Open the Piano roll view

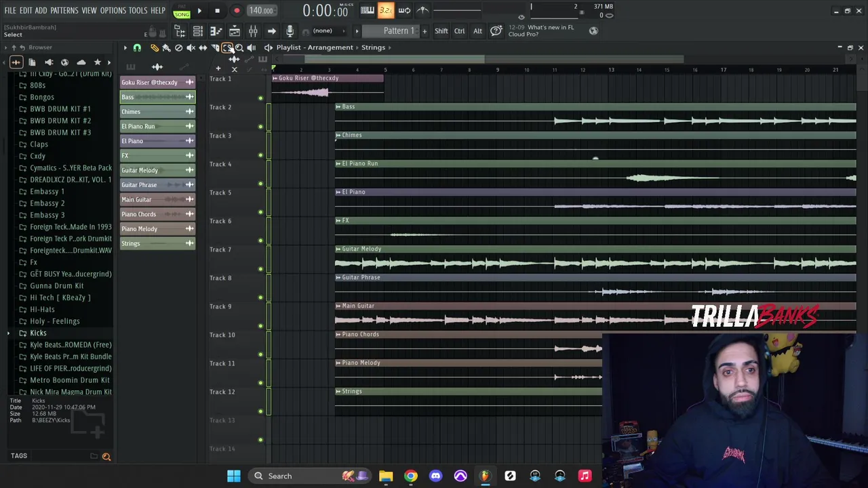[216, 30]
